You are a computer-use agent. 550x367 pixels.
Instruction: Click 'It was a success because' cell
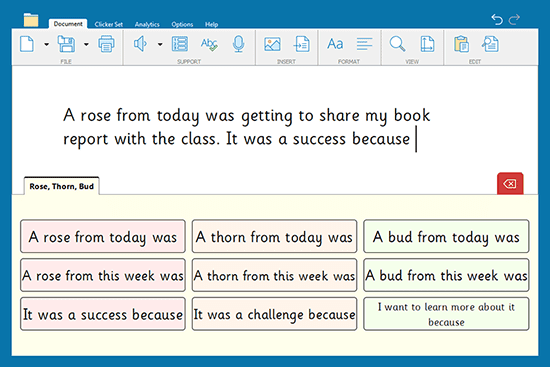(103, 314)
